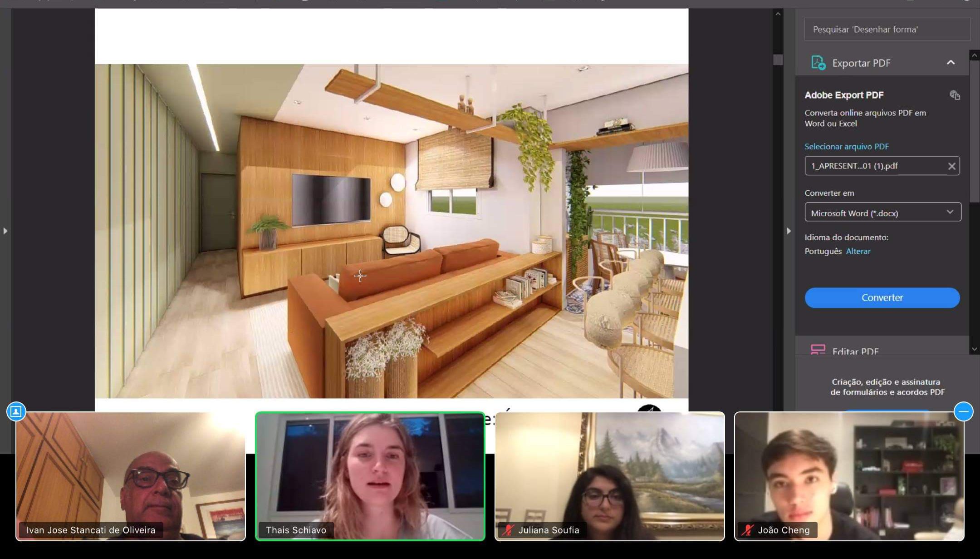Click the blue minimize video strip button
980x559 pixels.
pyautogui.click(x=963, y=411)
